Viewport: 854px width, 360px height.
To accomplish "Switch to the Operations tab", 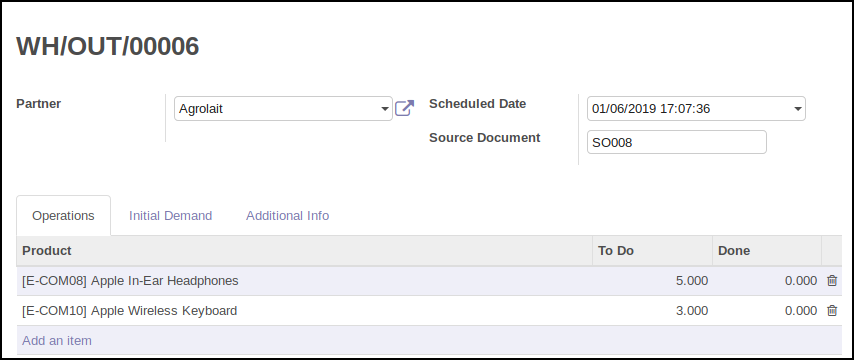I will tap(63, 216).
